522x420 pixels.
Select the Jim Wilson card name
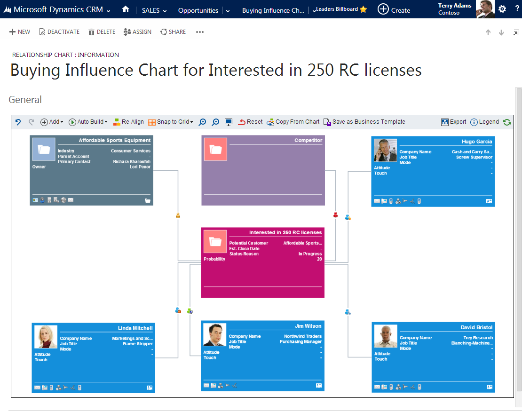point(308,326)
